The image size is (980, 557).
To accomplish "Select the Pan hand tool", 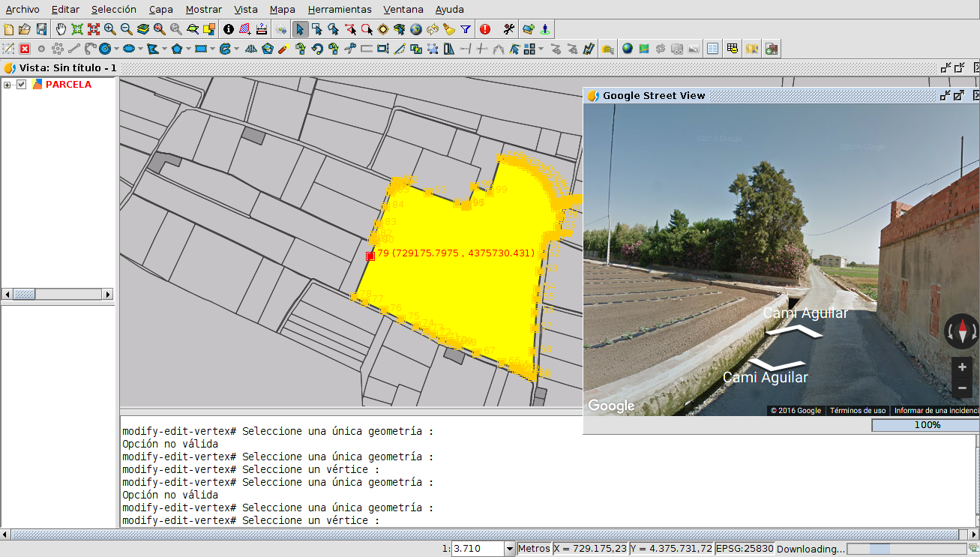I will coord(61,29).
